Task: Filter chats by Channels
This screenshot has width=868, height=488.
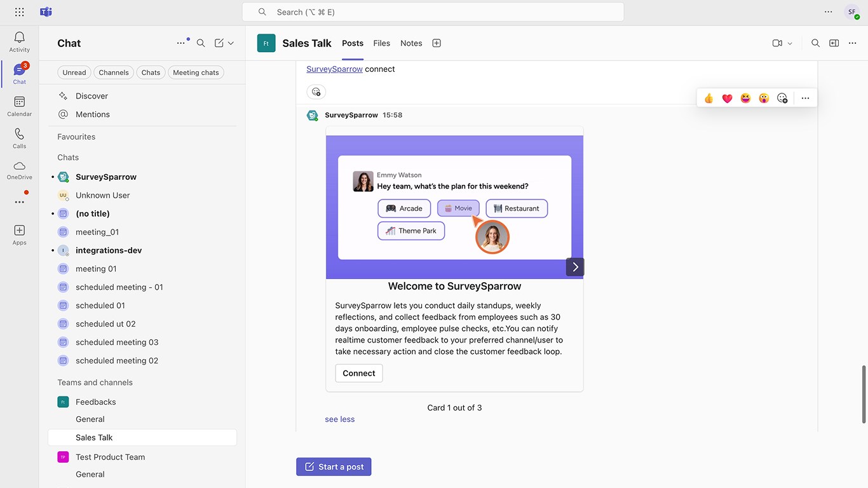Action: click(x=114, y=72)
